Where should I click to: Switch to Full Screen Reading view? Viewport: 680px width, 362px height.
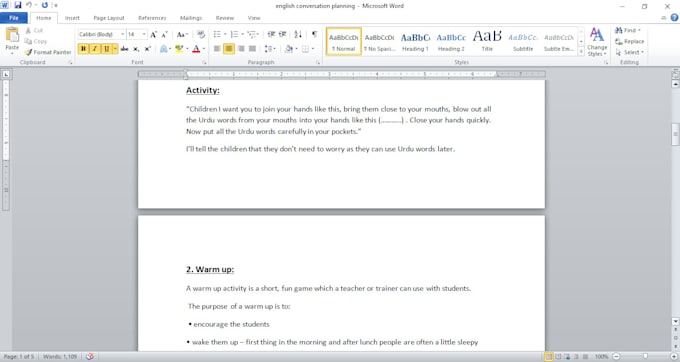559,356
